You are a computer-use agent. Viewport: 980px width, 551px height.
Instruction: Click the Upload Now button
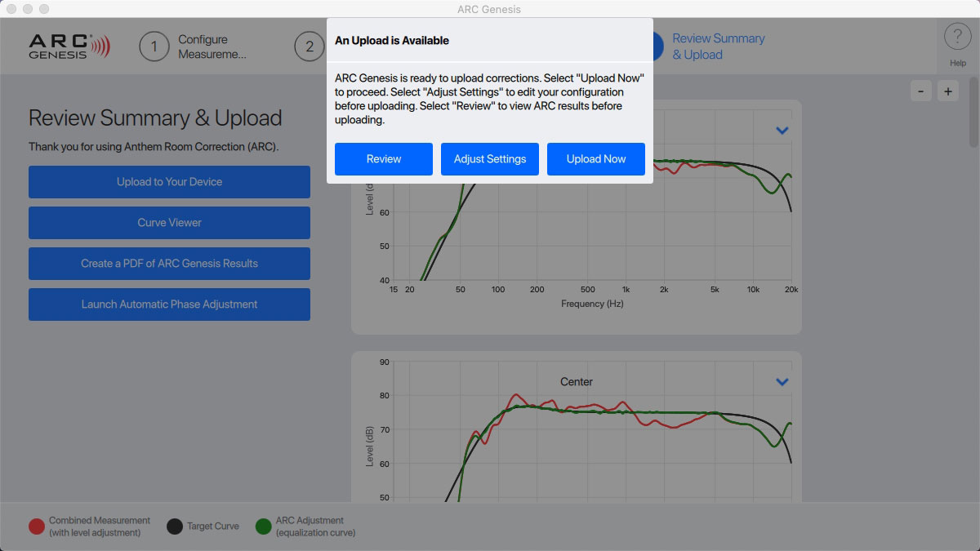pyautogui.click(x=596, y=159)
